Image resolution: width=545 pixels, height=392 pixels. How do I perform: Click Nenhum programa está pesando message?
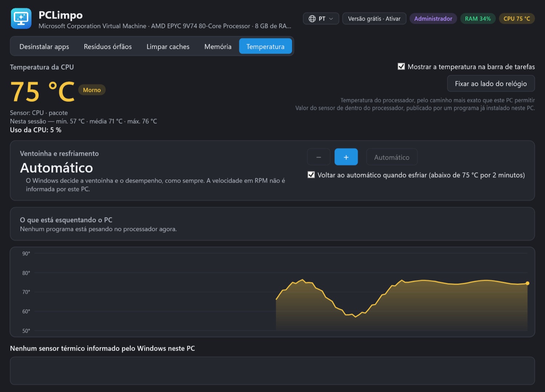(98, 229)
